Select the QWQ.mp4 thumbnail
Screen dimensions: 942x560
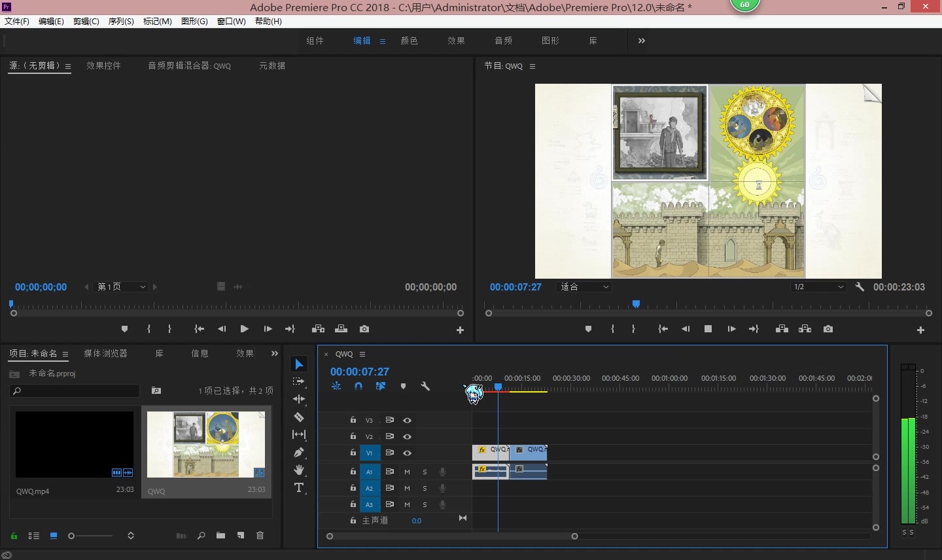(x=75, y=444)
